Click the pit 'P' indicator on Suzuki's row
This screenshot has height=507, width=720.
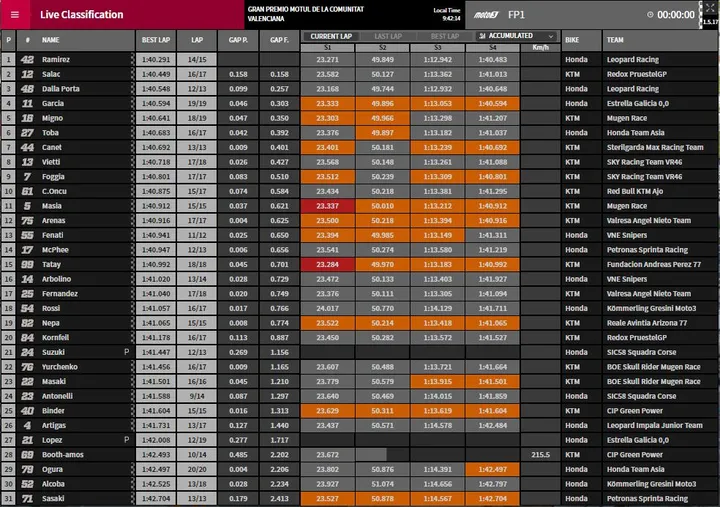(126, 352)
